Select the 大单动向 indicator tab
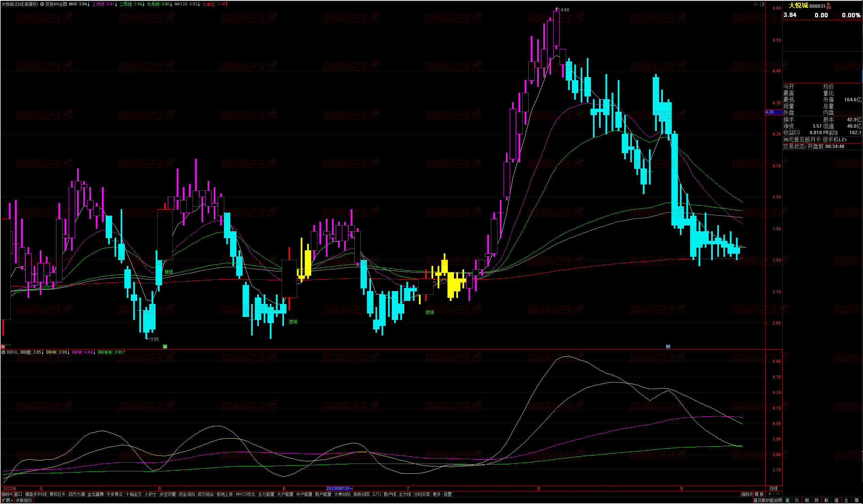The image size is (863, 504). (x=342, y=494)
